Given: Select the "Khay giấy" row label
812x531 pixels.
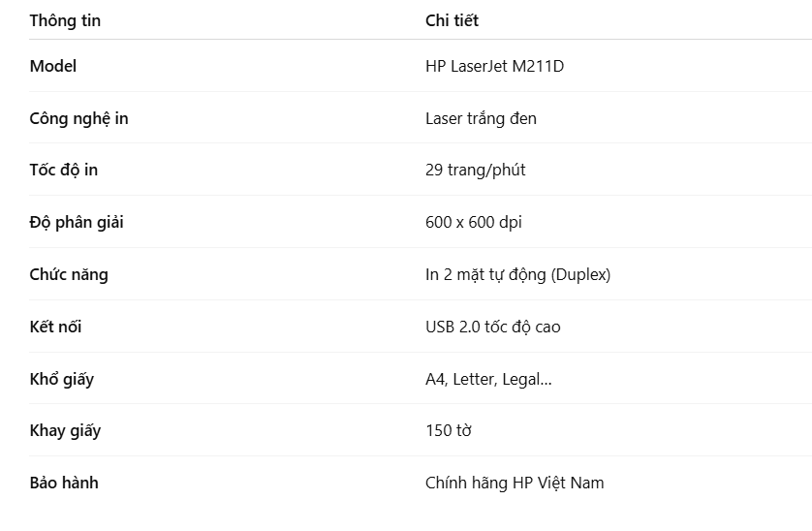Looking at the screenshot, I should (65, 430).
